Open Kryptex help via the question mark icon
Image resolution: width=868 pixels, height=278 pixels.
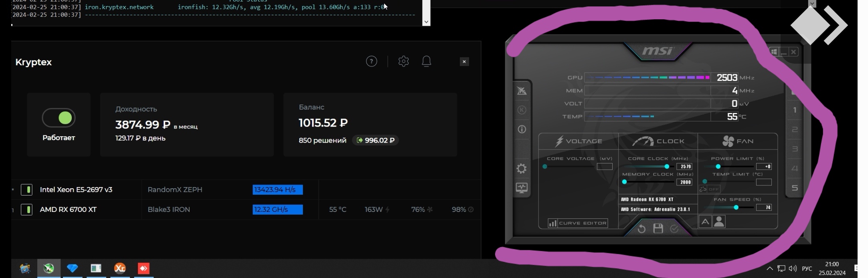point(371,61)
